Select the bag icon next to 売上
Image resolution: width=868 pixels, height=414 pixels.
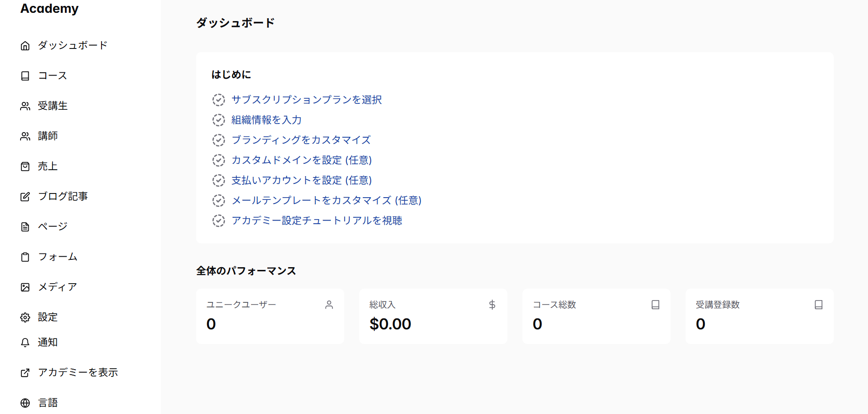25,166
